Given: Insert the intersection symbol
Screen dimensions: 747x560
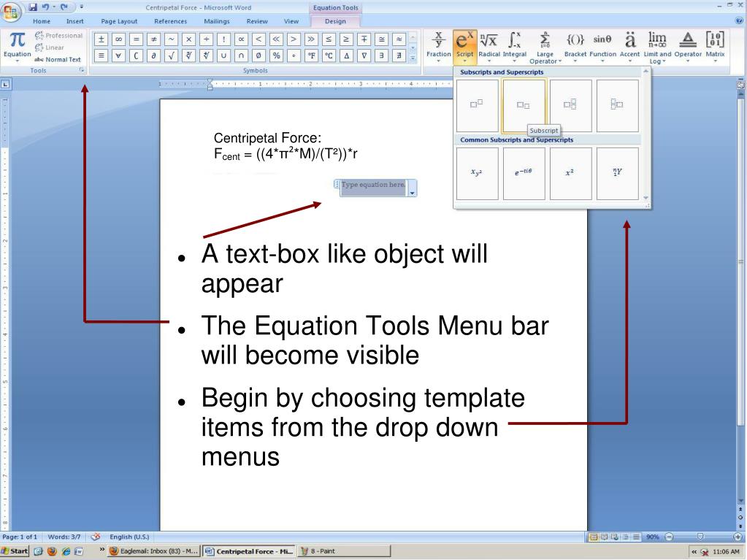Looking at the screenshot, I should (241, 55).
